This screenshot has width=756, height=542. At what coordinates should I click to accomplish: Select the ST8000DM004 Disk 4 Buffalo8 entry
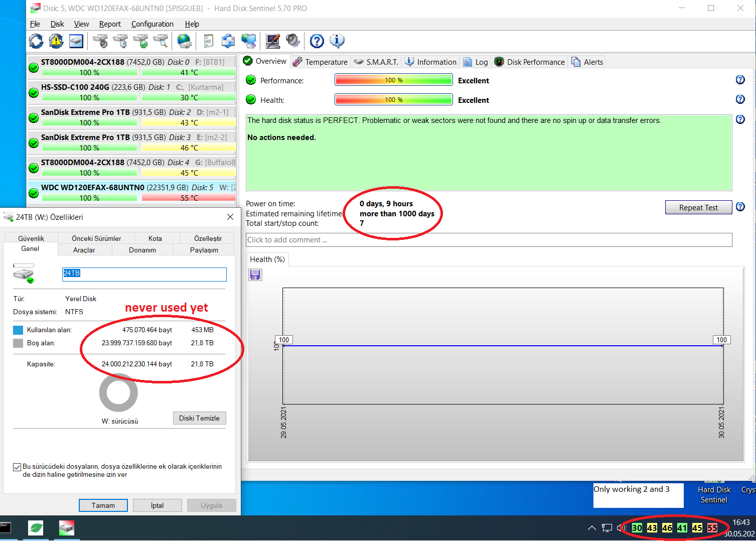(132, 168)
